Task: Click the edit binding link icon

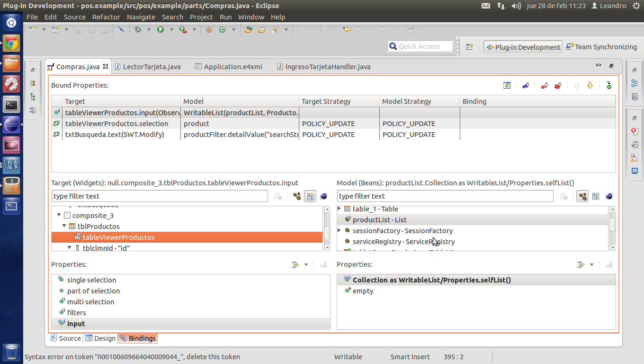Action: (526, 85)
